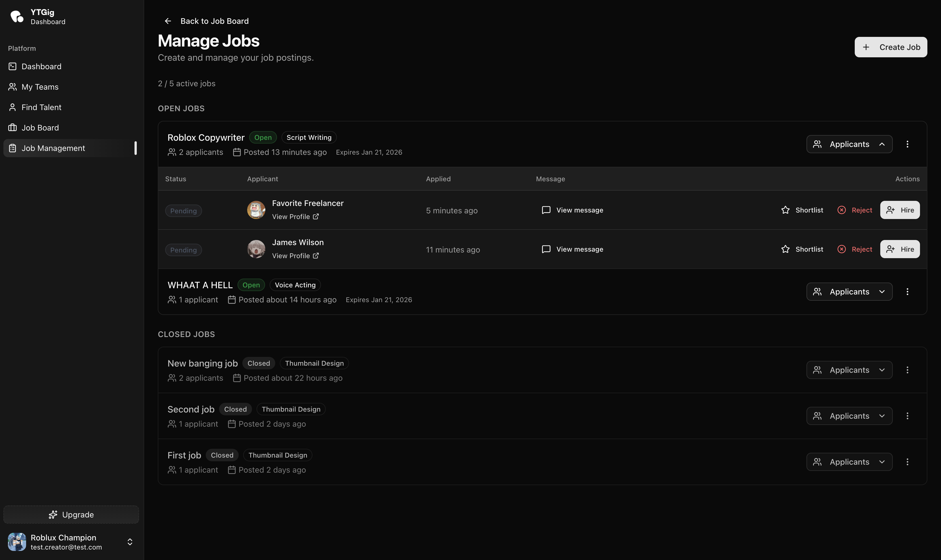Hire James Wilson
This screenshot has height=560, width=941.
tap(900, 249)
